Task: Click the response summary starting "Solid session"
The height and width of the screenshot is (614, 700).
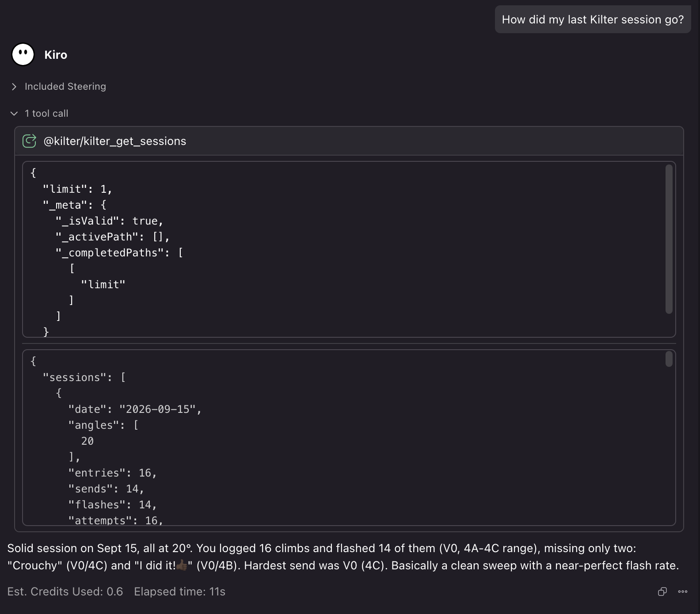Action: pos(343,557)
